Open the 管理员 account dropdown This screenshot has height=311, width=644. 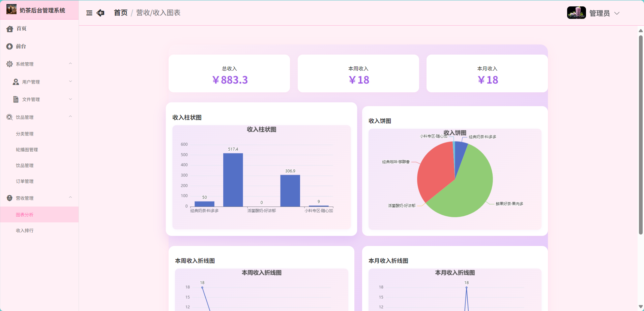pyautogui.click(x=604, y=13)
